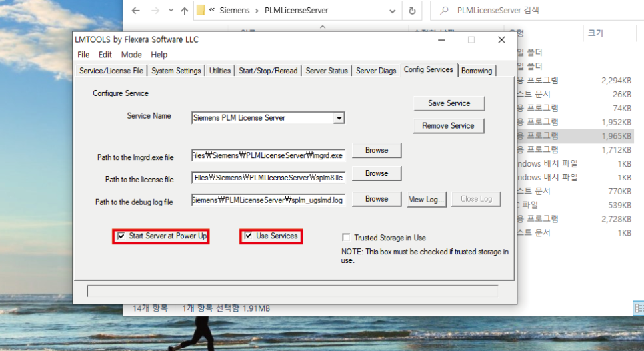Image resolution: width=644 pixels, height=351 pixels.
Task: Switch to the System Settings tab
Action: pos(176,71)
